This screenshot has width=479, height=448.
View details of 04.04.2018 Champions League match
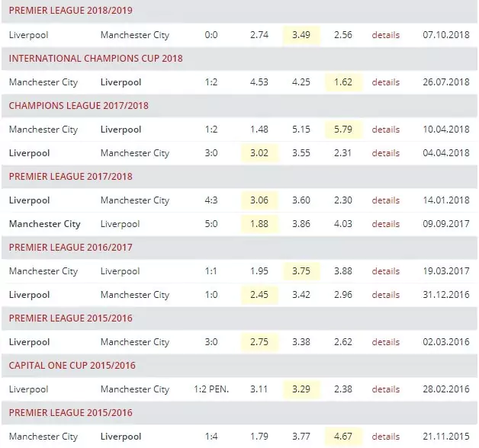[x=385, y=153]
